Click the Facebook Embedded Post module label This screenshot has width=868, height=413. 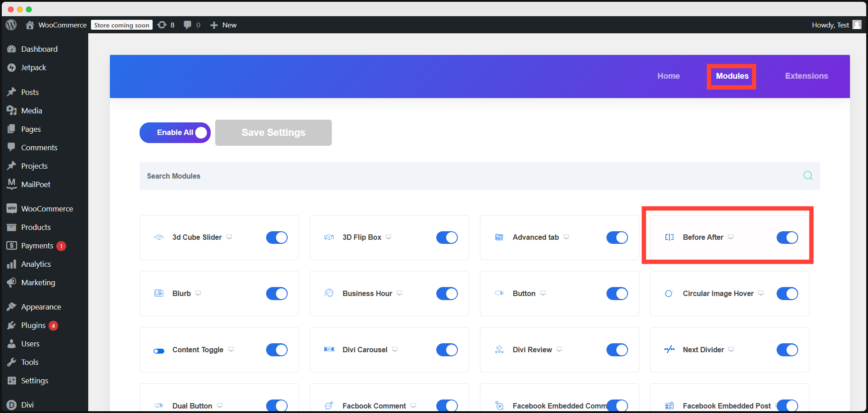coord(727,406)
